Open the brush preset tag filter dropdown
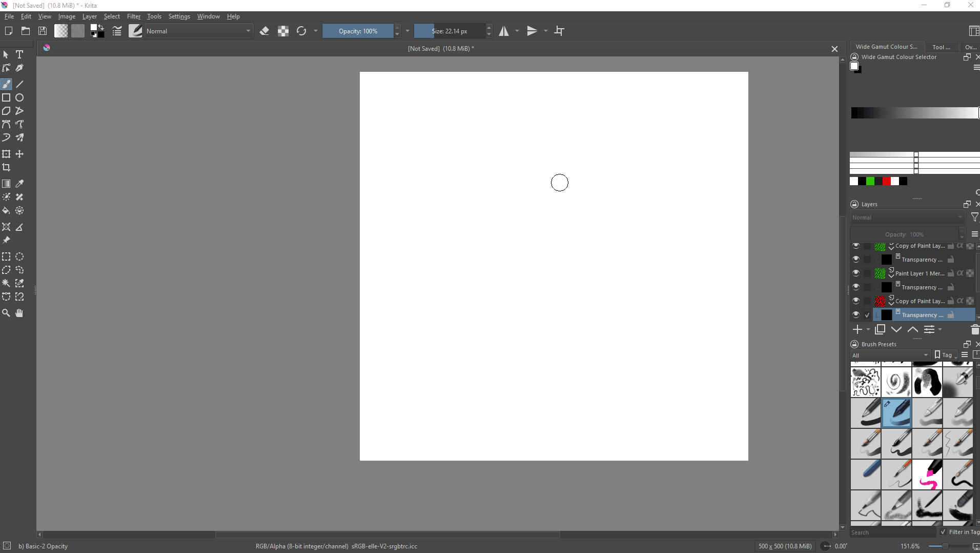The height and width of the screenshot is (553, 980). tap(891, 355)
